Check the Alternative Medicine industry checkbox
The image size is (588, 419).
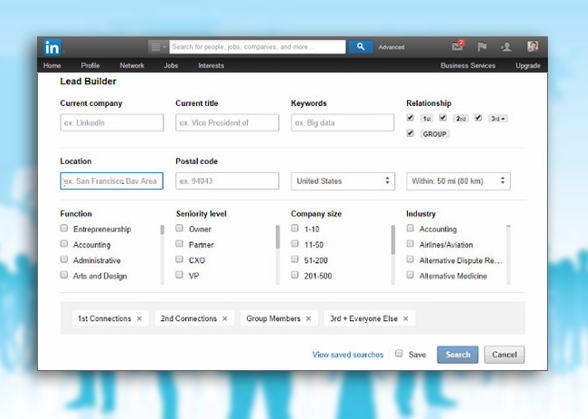tap(410, 275)
